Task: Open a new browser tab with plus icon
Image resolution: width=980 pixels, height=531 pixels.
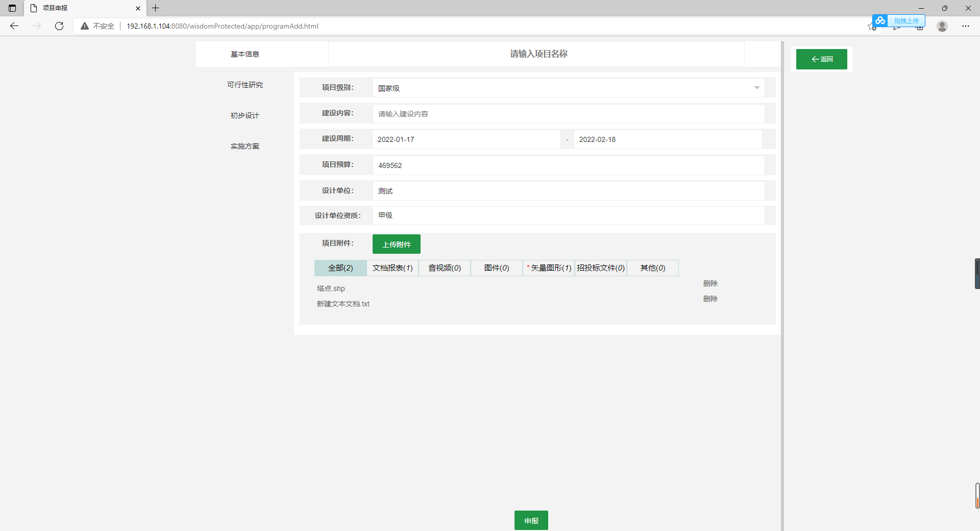Action: pos(156,8)
